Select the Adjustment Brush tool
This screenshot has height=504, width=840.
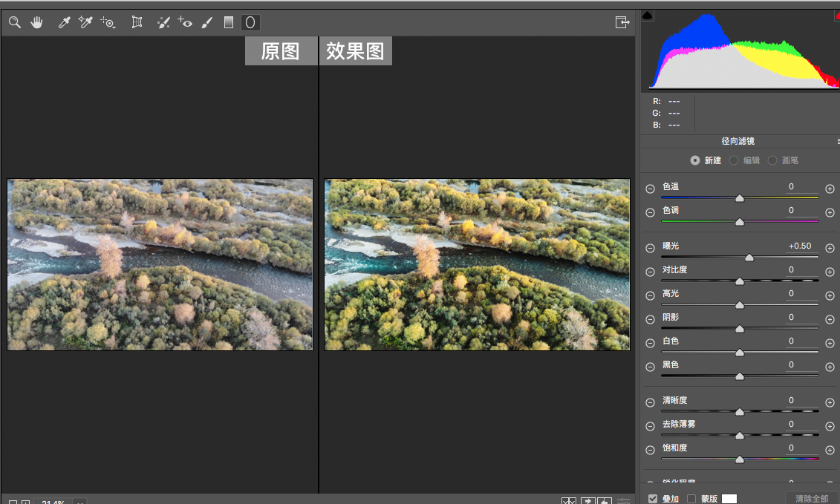tap(207, 23)
